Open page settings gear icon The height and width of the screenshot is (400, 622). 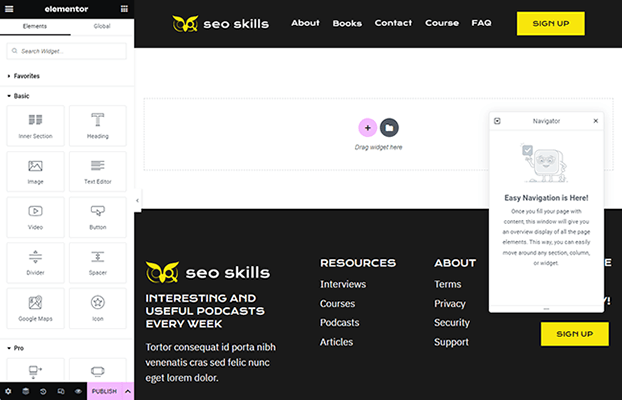(8, 391)
